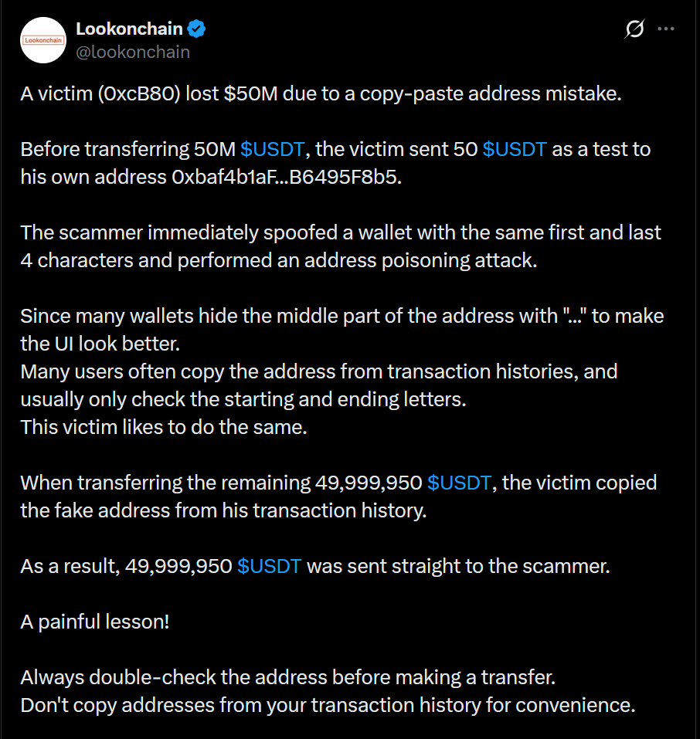Screen dimensions: 700x739
Task: Open the Grok explain-post icon
Action: [634, 29]
